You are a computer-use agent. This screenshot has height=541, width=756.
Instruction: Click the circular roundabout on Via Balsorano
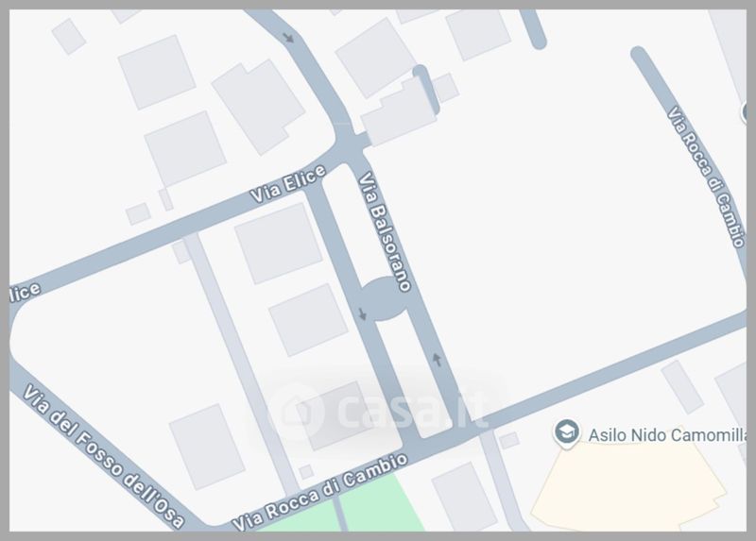[385, 298]
